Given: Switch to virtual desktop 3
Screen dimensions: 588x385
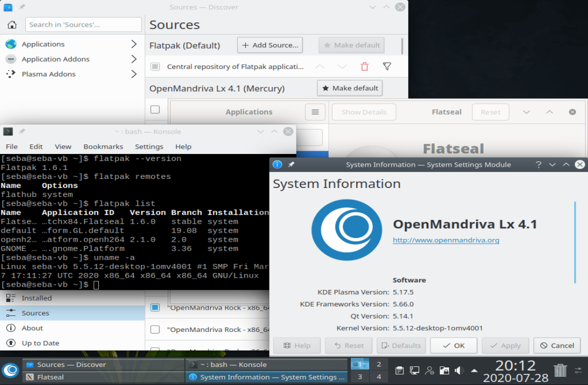Looking at the screenshot, I should (360, 377).
